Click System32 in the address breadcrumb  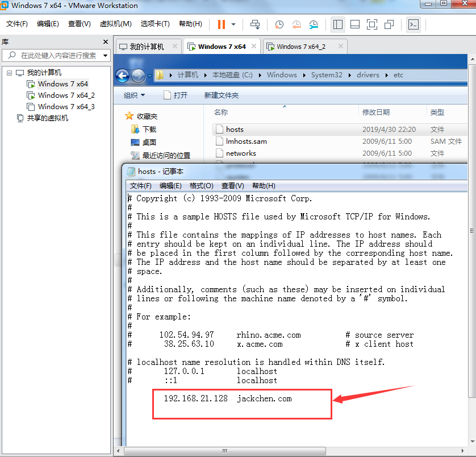[327, 75]
